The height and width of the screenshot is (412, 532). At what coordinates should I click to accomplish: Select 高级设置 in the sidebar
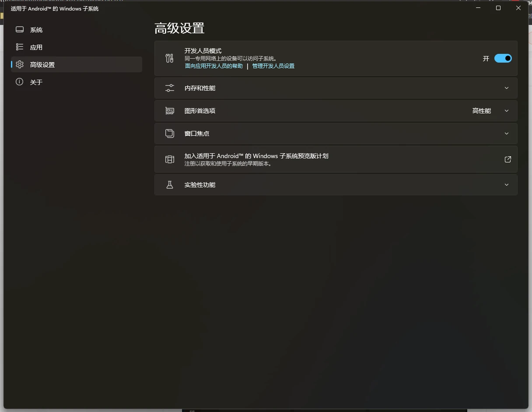pos(77,65)
